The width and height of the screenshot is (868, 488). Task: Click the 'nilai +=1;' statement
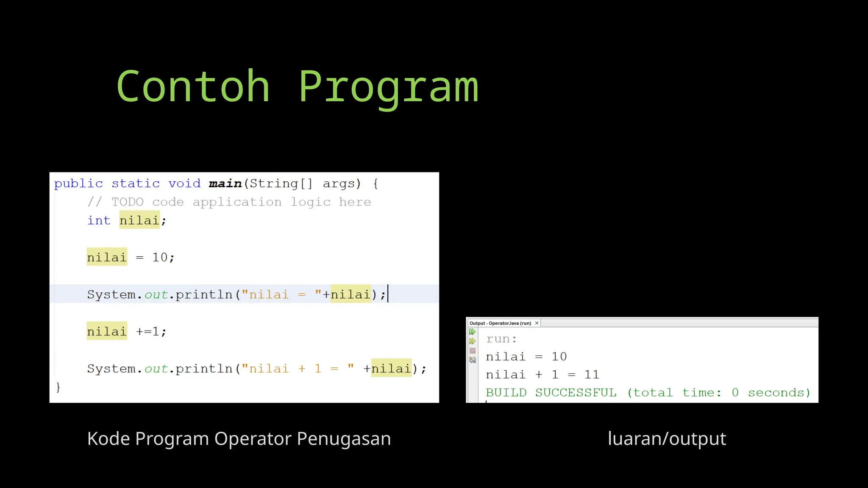click(x=127, y=331)
